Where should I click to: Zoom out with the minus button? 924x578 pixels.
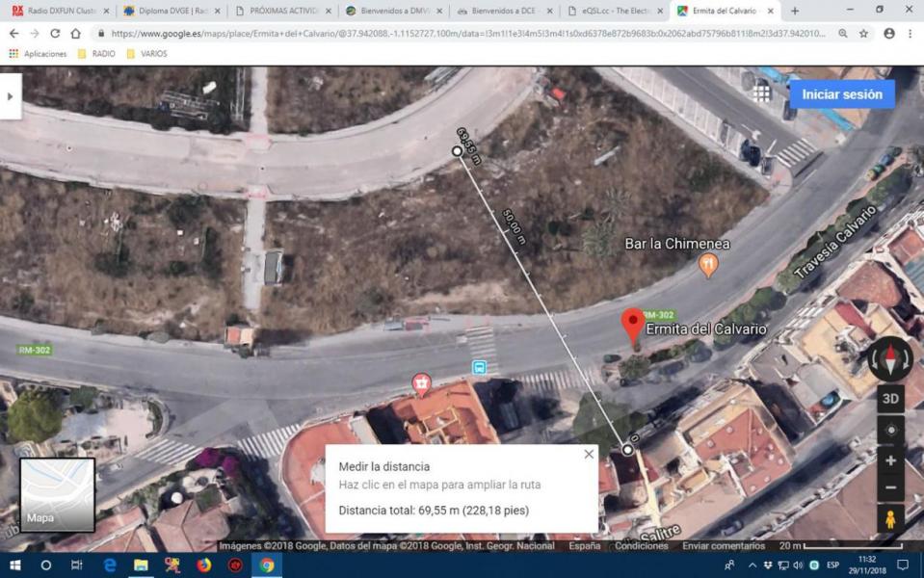pos(890,487)
